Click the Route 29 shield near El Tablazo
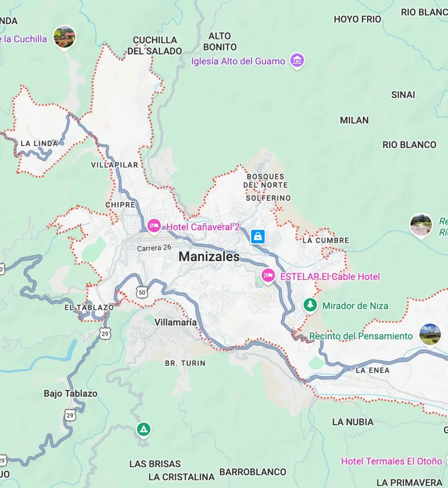Viewport: 448px width, 488px height. click(x=105, y=333)
